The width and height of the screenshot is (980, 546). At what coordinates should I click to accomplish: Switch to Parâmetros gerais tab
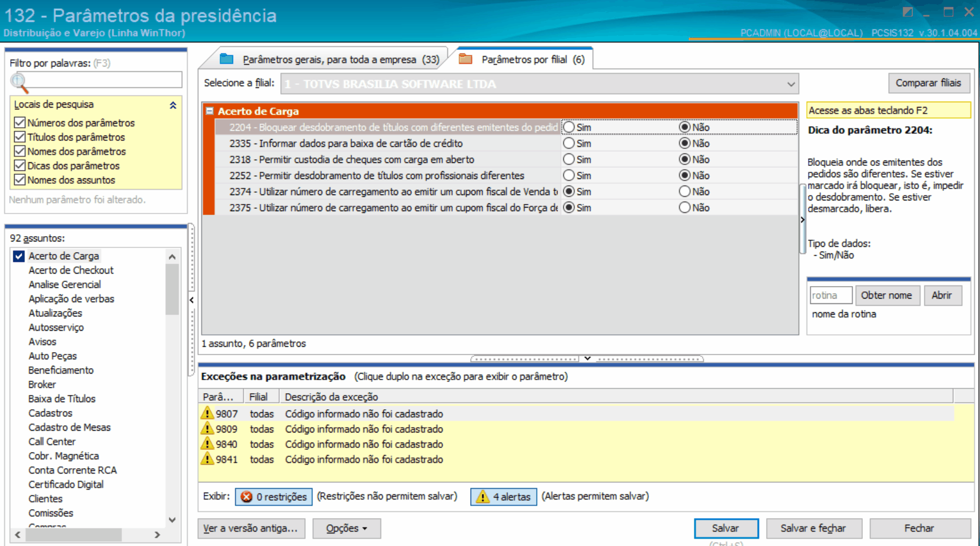329,59
